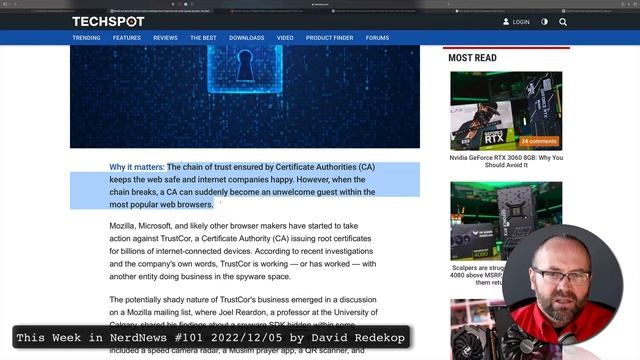
Task: Open the TRENDING menu
Action: click(87, 38)
